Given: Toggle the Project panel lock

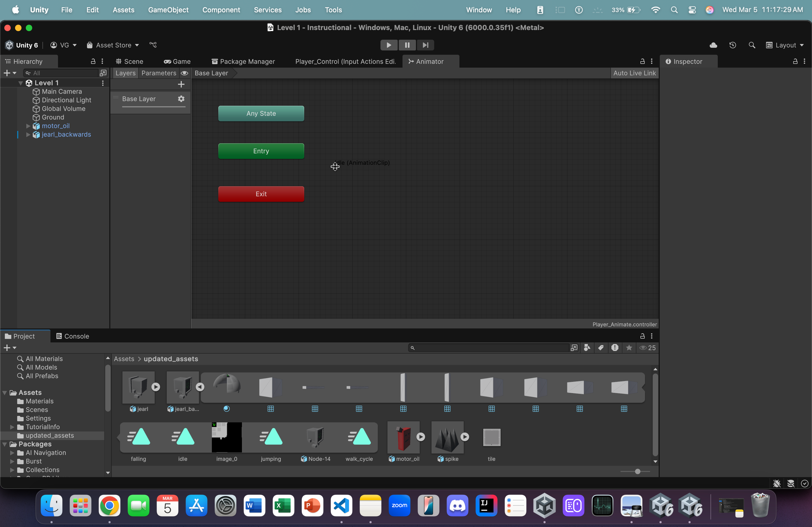Looking at the screenshot, I should (x=642, y=336).
